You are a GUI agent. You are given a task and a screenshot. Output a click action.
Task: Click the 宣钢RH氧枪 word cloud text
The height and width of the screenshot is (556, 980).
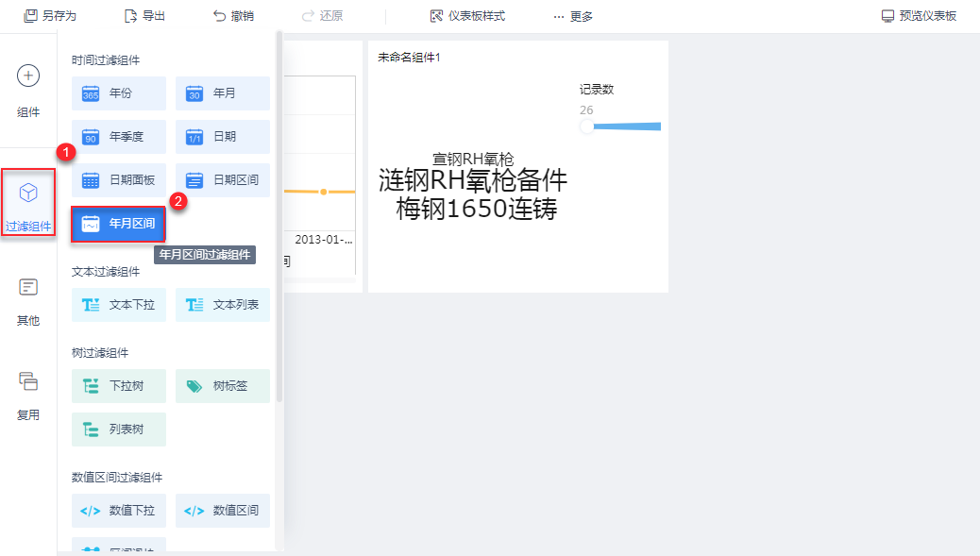472,160
